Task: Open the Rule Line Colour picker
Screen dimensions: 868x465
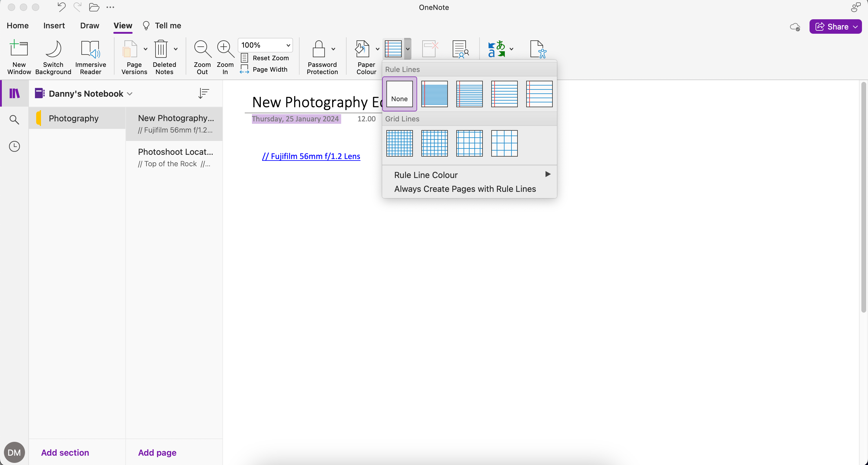Action: click(426, 175)
